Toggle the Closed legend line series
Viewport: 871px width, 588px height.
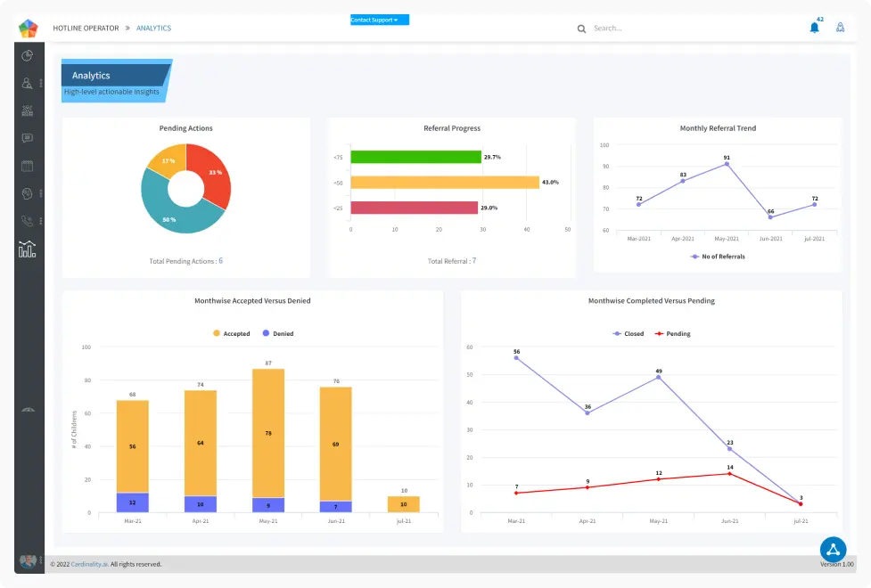click(627, 333)
